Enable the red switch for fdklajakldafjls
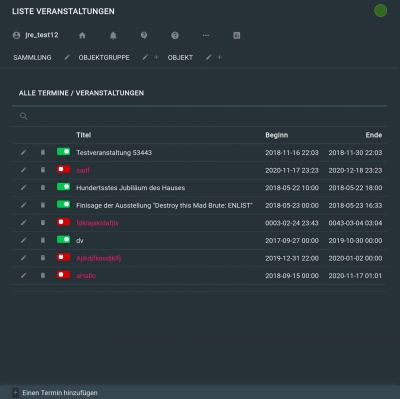The image size is (400, 399). [63, 222]
